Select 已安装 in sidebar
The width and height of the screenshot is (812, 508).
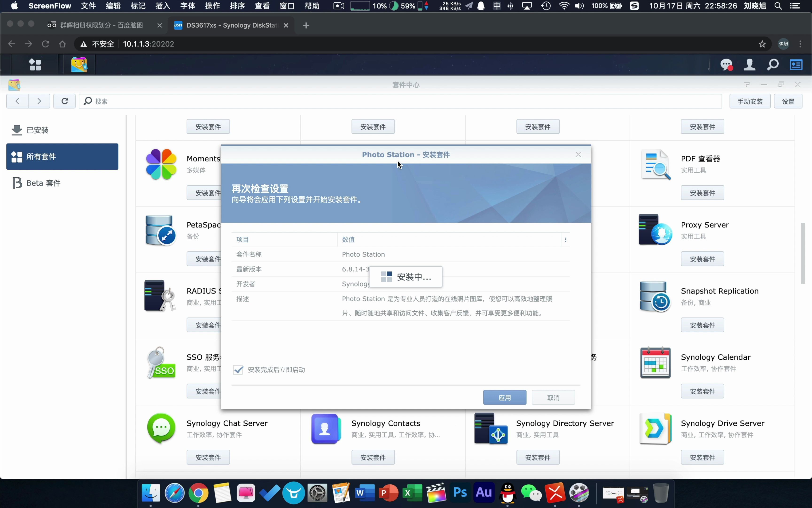pos(62,130)
